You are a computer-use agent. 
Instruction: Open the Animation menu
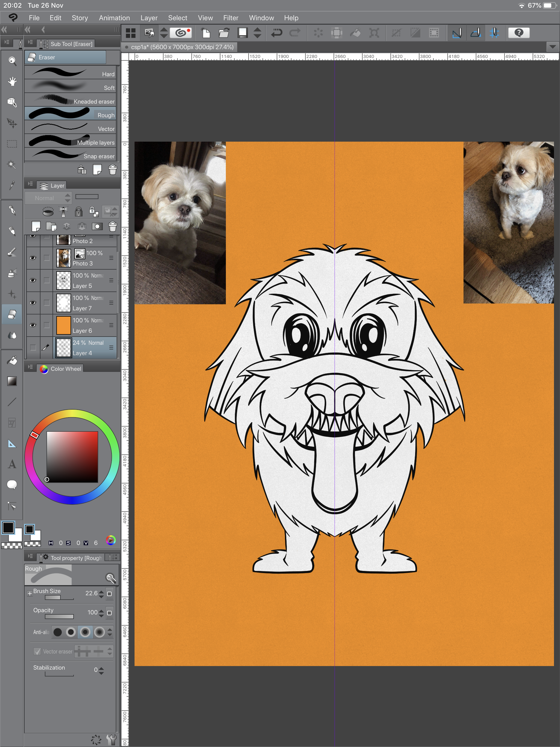114,18
